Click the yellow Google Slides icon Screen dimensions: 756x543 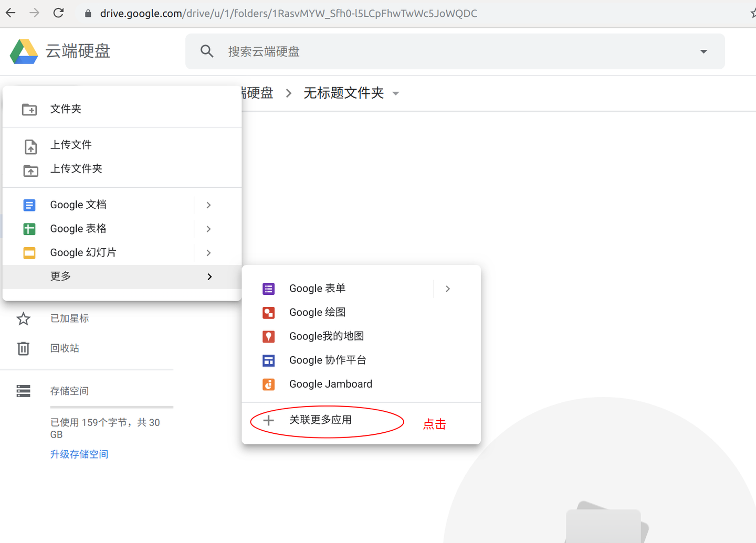tap(29, 253)
